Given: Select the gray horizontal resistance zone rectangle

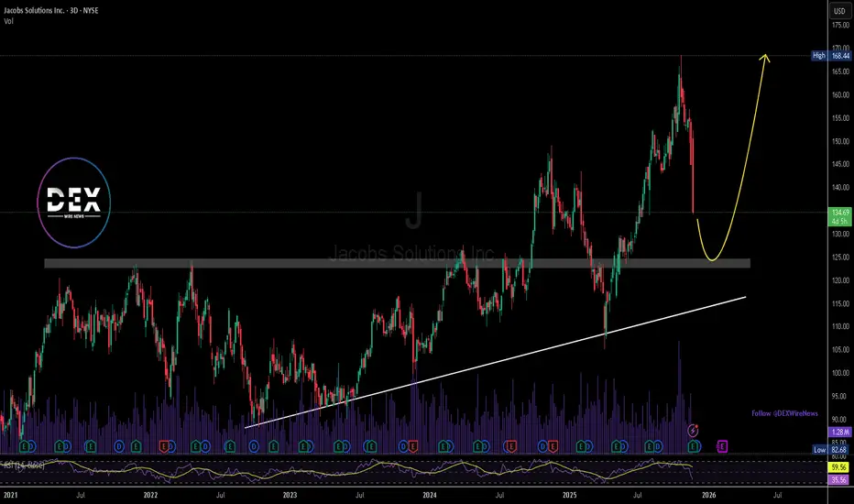Looking at the screenshot, I should [x=397, y=263].
